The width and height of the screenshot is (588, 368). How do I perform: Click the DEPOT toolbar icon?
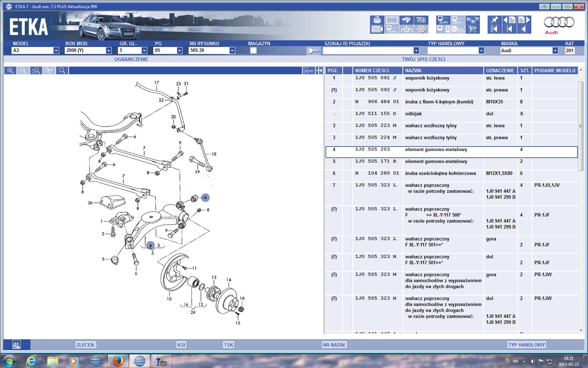[x=458, y=20]
